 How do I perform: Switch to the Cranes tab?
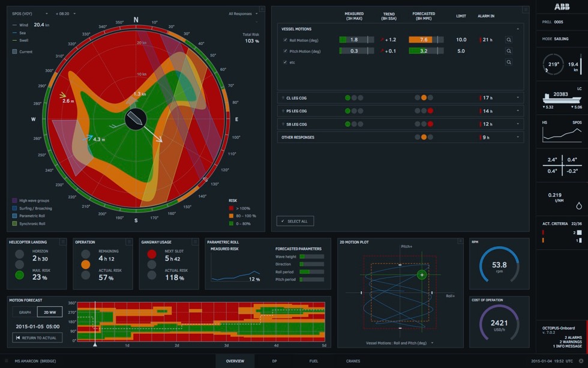click(353, 361)
